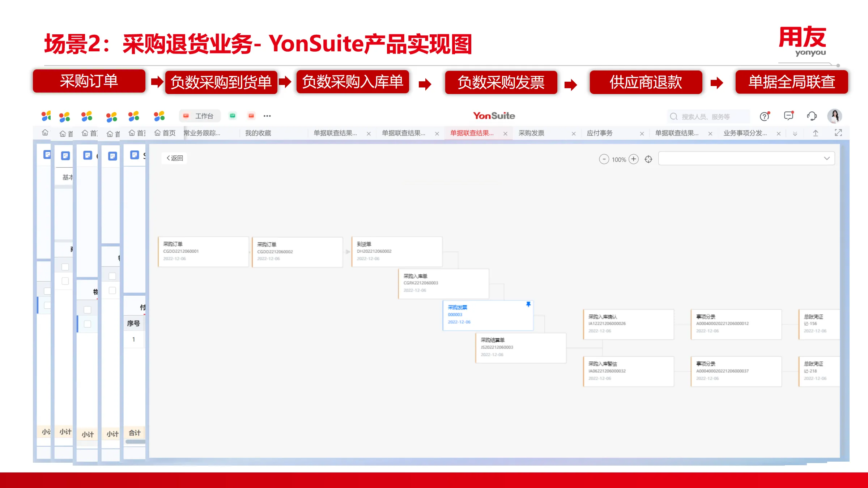Click the 工作台 button

200,116
